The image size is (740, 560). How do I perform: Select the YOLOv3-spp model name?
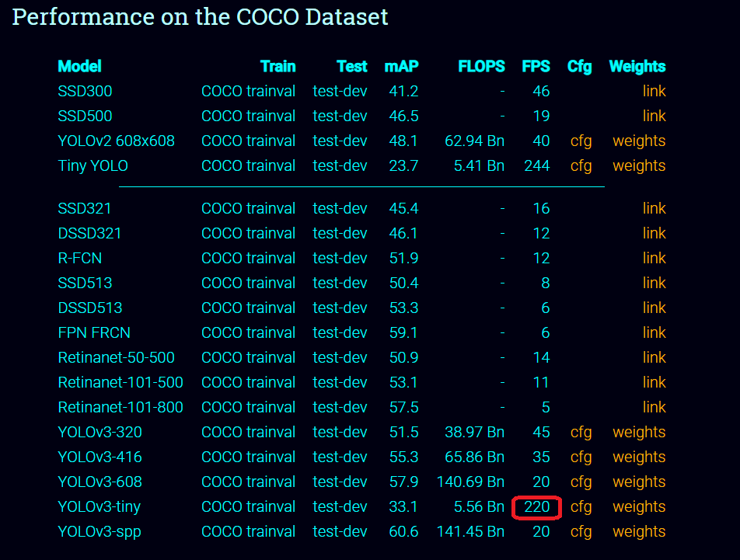click(x=99, y=532)
